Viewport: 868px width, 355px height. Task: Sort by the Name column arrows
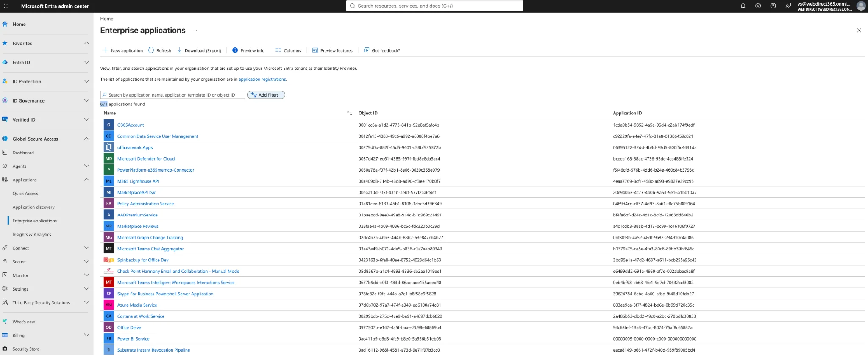(349, 113)
